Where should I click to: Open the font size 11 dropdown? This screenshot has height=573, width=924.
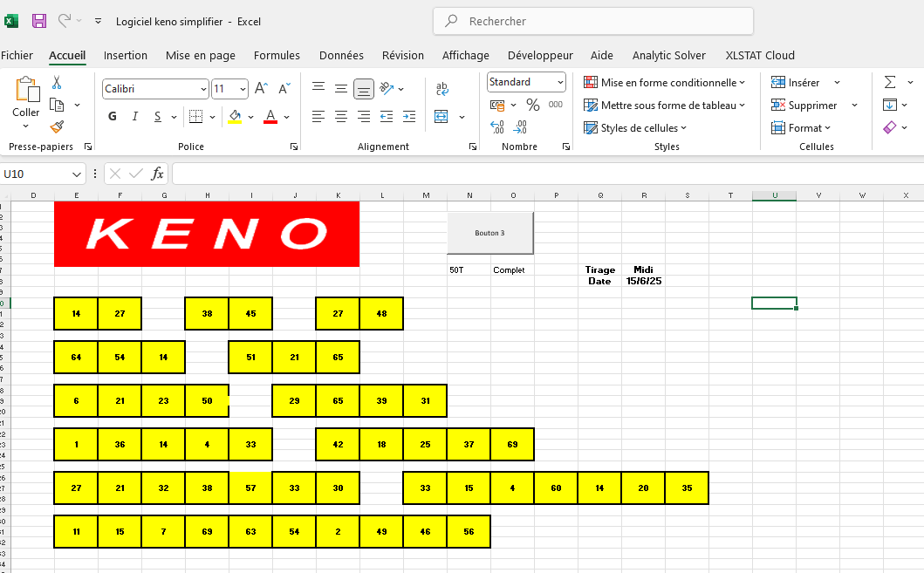(243, 89)
